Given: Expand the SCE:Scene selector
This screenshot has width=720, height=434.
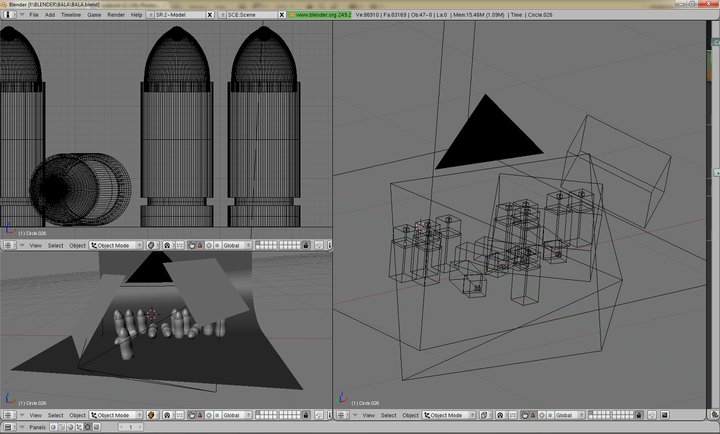Looking at the screenshot, I should [224, 16].
